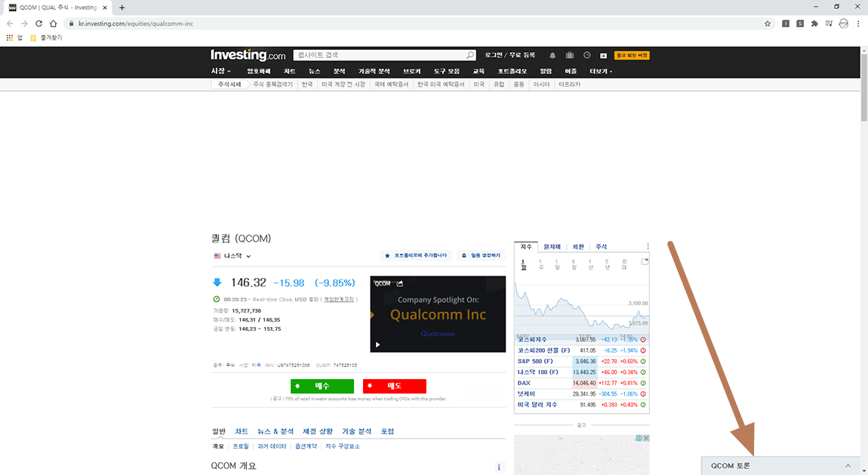Expand the 더보기 menu dropdown
Viewport: 868px width, 475px height.
point(601,72)
